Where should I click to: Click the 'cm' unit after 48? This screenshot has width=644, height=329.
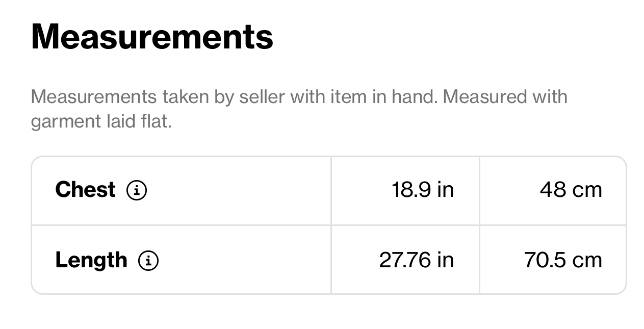tap(587, 191)
